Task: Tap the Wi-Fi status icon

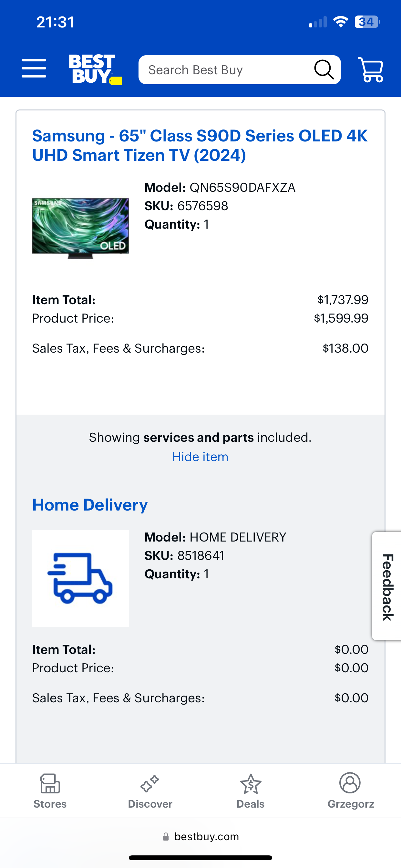Action: [x=340, y=22]
